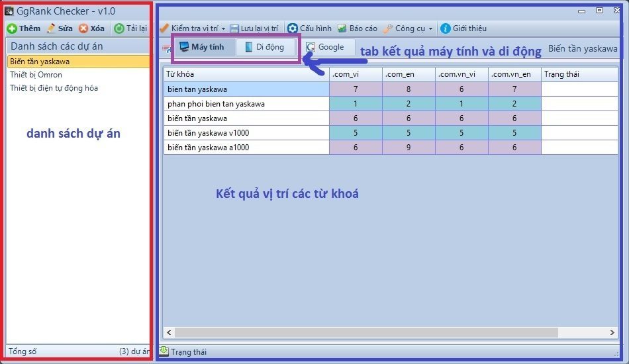Click the Lưu lại vị trí save icon
The height and width of the screenshot is (364, 629).
point(234,28)
